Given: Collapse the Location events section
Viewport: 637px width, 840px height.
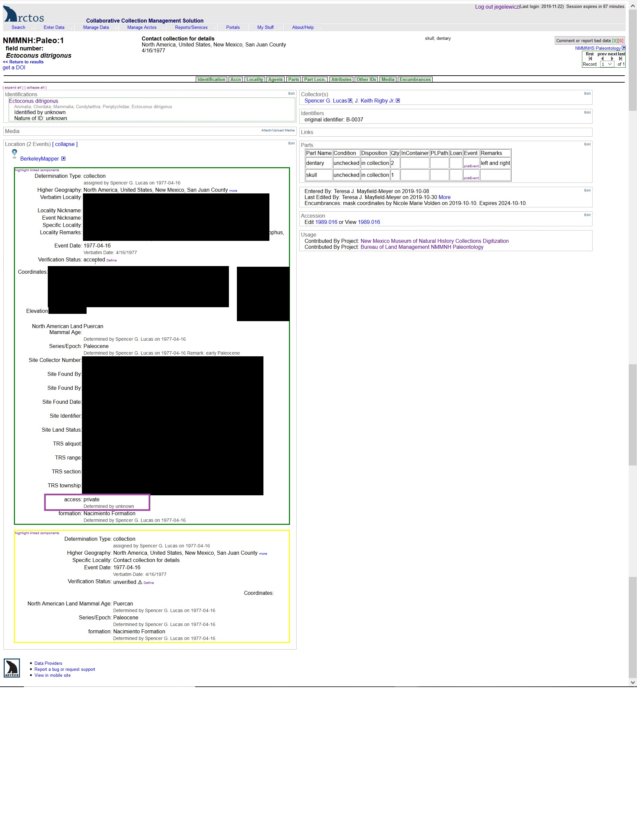Looking at the screenshot, I should tap(65, 144).
